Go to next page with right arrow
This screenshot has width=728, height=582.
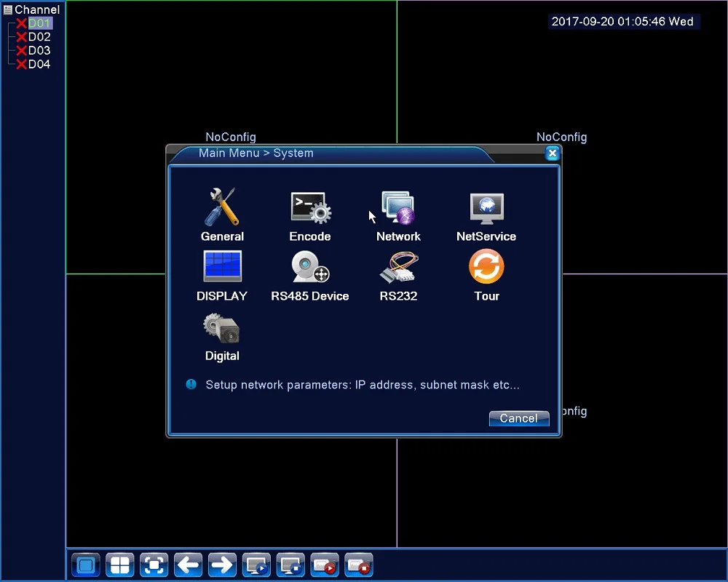pos(222,565)
